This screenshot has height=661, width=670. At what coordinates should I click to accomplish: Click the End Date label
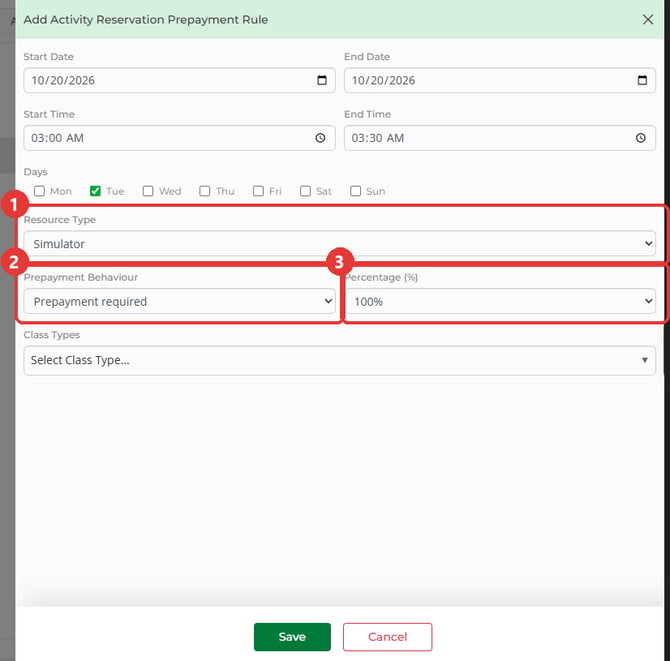(367, 56)
